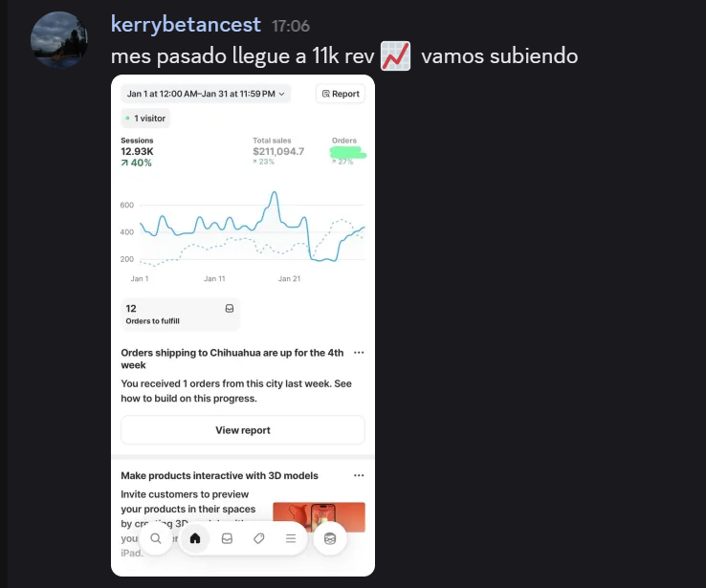Open the hamburger menu icon in bottom bar
The image size is (706, 588).
click(290, 538)
